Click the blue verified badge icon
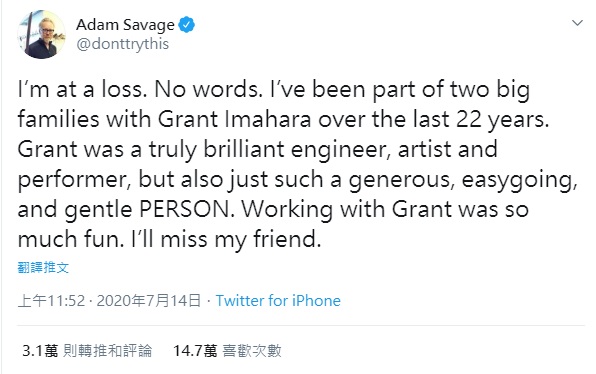Screen dimensions: 596x374 coord(187,25)
